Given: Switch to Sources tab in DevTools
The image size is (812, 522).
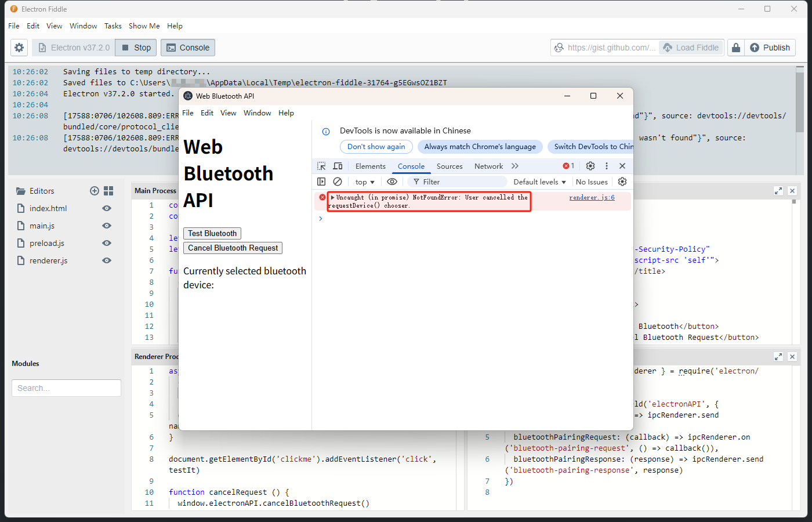Looking at the screenshot, I should pos(449,166).
